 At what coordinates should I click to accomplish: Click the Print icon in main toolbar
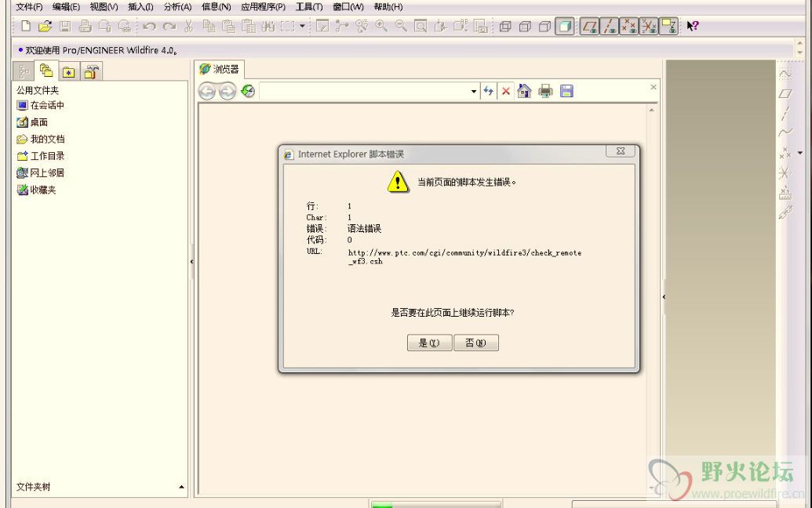point(85,26)
